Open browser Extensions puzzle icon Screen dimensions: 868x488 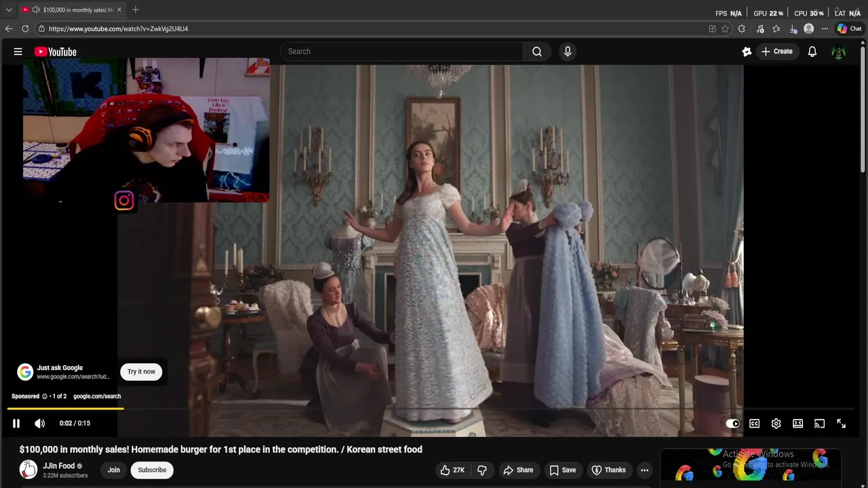pyautogui.click(x=741, y=28)
